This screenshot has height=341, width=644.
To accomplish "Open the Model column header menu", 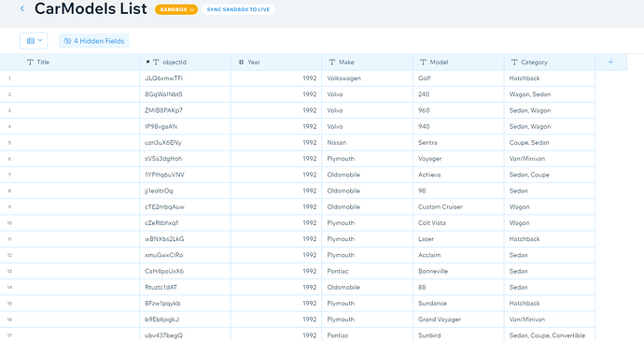I will (458, 62).
